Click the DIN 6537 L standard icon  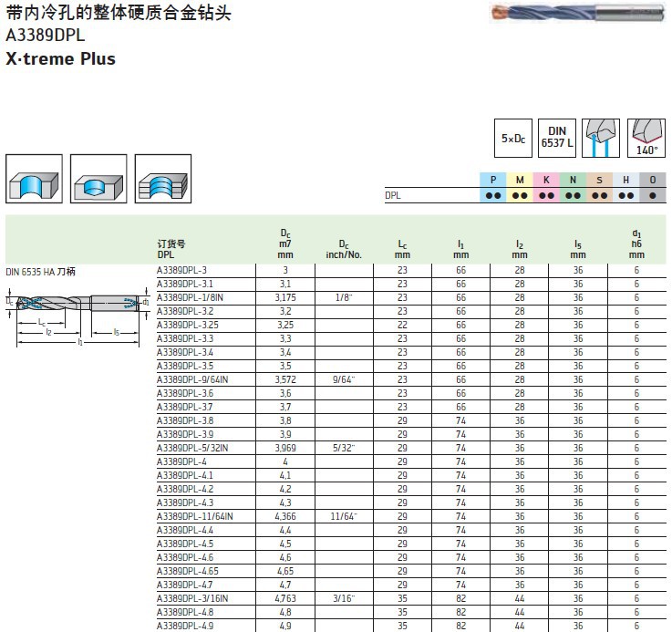pos(557,138)
